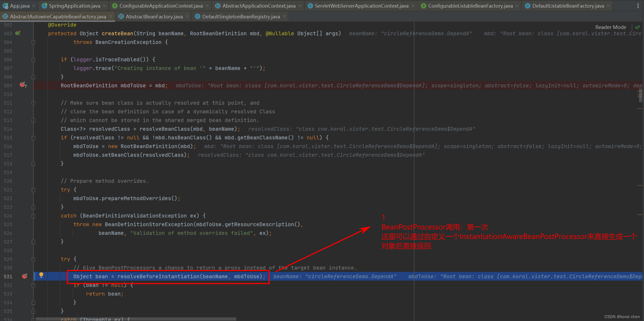This screenshot has width=644, height=321.
Task: Close the DefaultSingletonBeanRegistry.java tab
Action: [284, 17]
